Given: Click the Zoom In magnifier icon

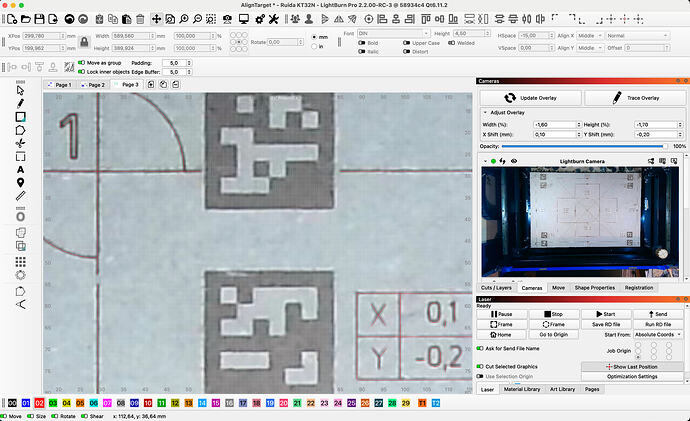Looking at the screenshot, I should [x=184, y=19].
